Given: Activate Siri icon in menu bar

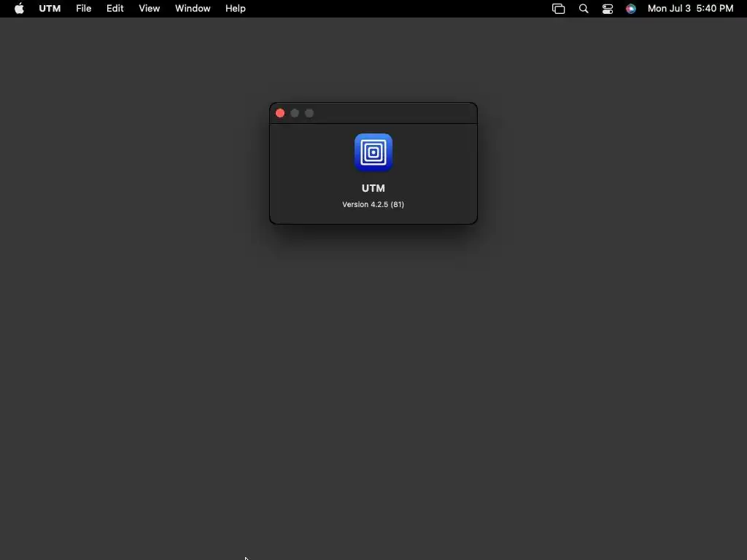Looking at the screenshot, I should click(x=631, y=9).
